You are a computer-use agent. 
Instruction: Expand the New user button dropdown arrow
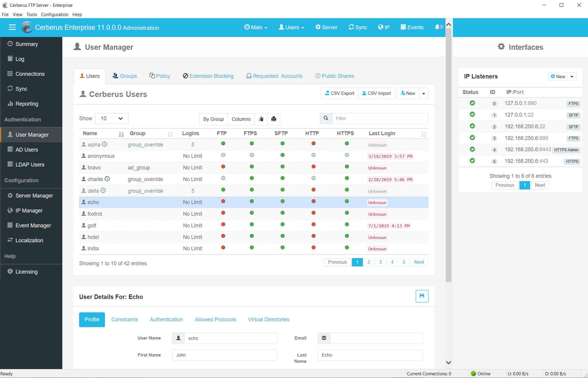pyautogui.click(x=424, y=93)
